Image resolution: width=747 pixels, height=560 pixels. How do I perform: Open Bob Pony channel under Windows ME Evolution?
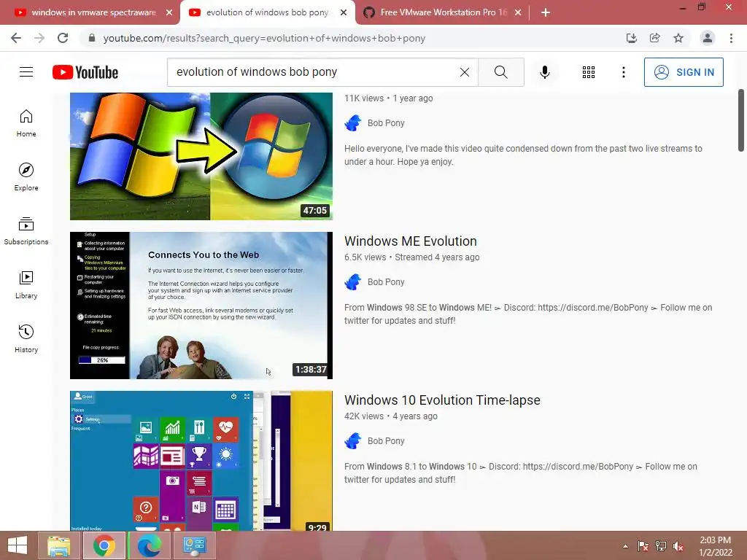(x=386, y=282)
